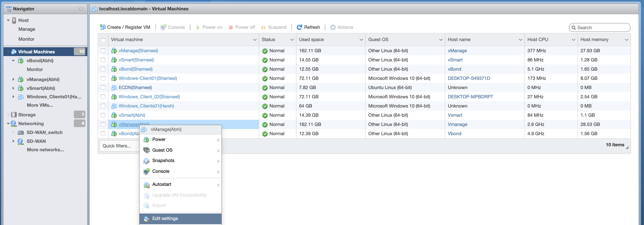Click the Power off toolbar icon
The width and height of the screenshot is (644, 225).
point(231,27)
